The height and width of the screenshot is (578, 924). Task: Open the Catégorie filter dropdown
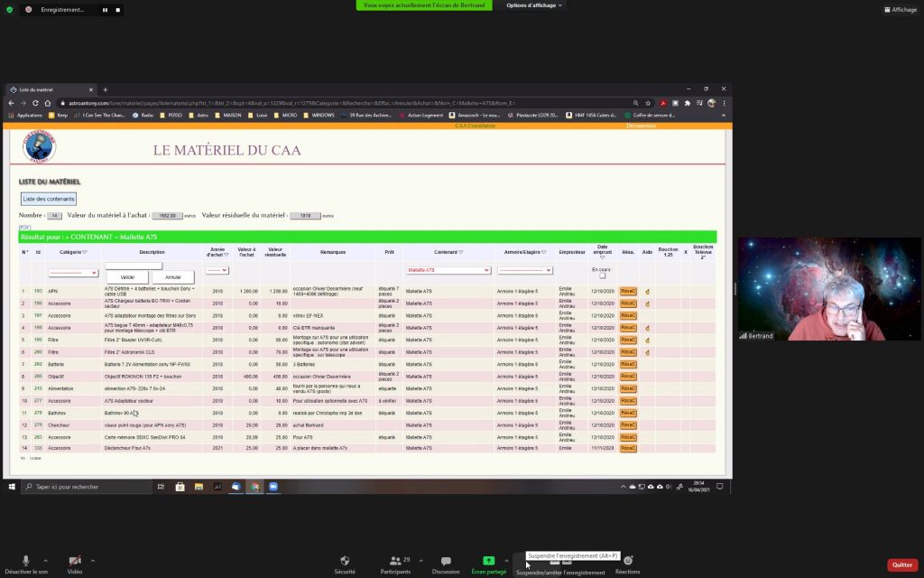coord(73,273)
